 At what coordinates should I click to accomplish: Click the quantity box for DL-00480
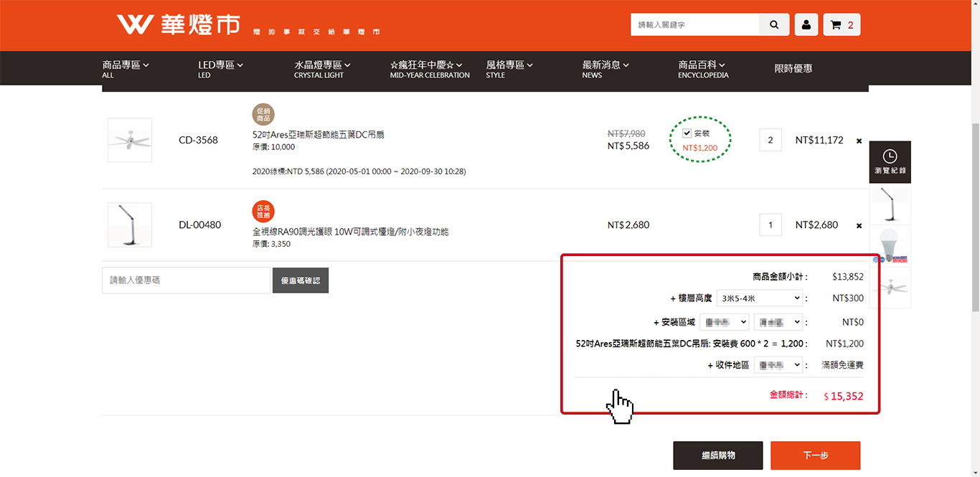pos(771,225)
